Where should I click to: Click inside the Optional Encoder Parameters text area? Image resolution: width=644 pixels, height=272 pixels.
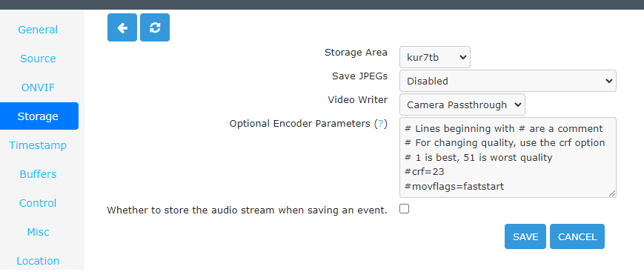coord(508,157)
